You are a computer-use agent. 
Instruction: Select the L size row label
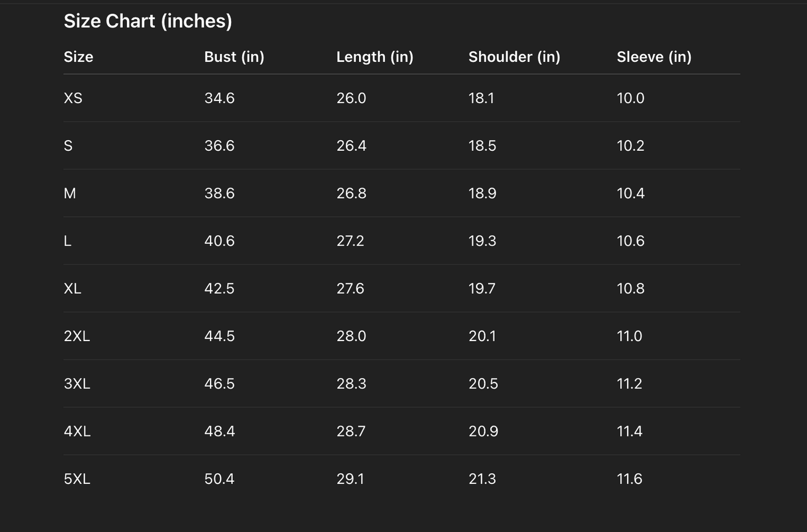(68, 241)
